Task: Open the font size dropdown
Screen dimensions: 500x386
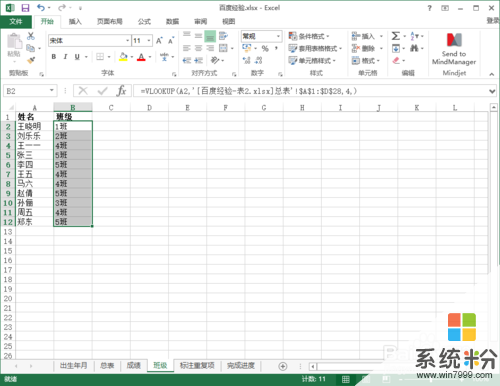Action: 149,41
